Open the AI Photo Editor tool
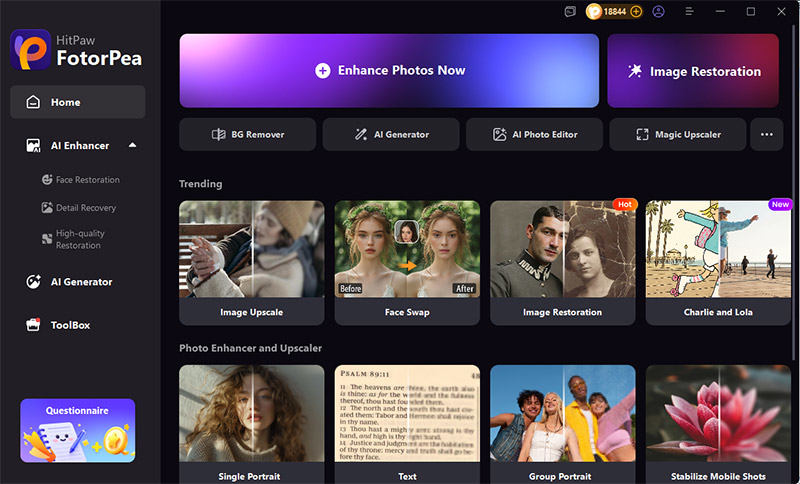The image size is (800, 484). pyautogui.click(x=534, y=135)
